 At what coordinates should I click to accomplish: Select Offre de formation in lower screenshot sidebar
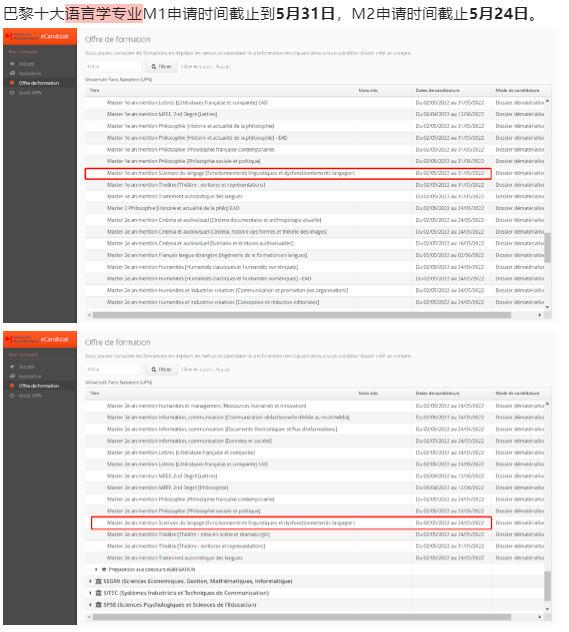(x=39, y=386)
